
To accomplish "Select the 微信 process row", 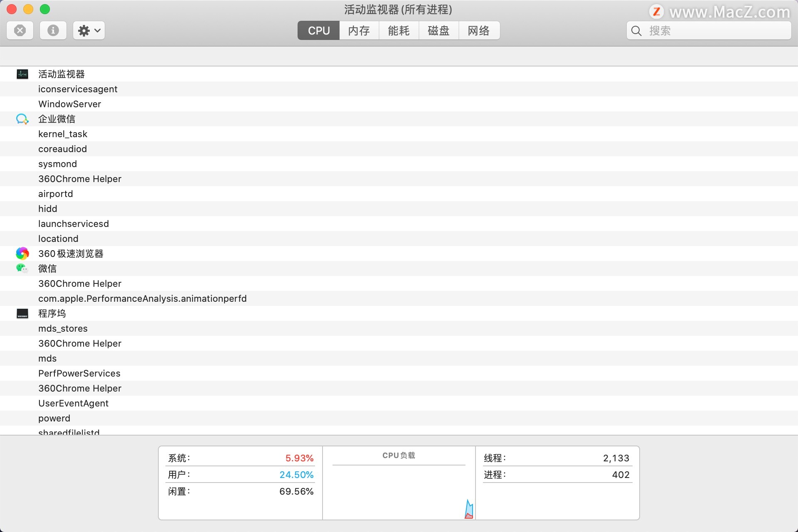I will (399, 268).
